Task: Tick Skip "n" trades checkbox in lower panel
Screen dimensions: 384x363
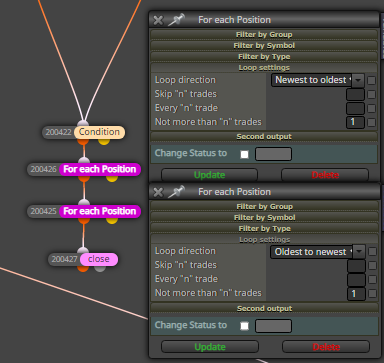Action: click(x=372, y=266)
